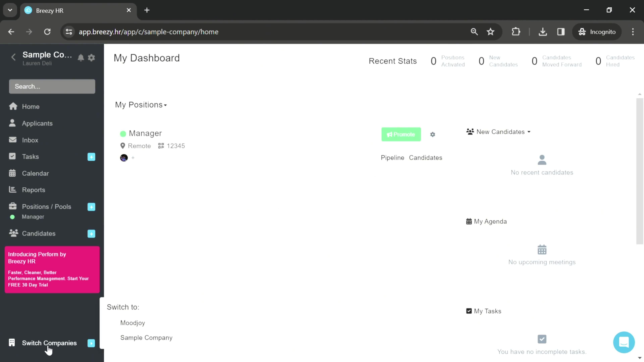Click the Tasks icon with plus badge
The image size is (644, 362).
92,157
